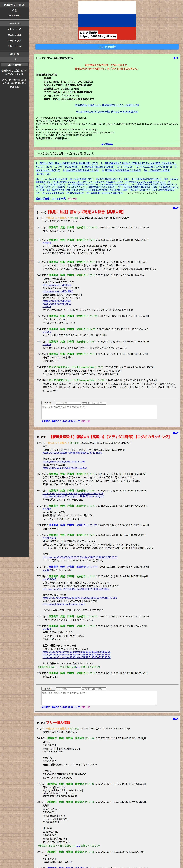Open the BLACK板(Tor) link
Screen dimensions: 183x868
tap(130, 112)
